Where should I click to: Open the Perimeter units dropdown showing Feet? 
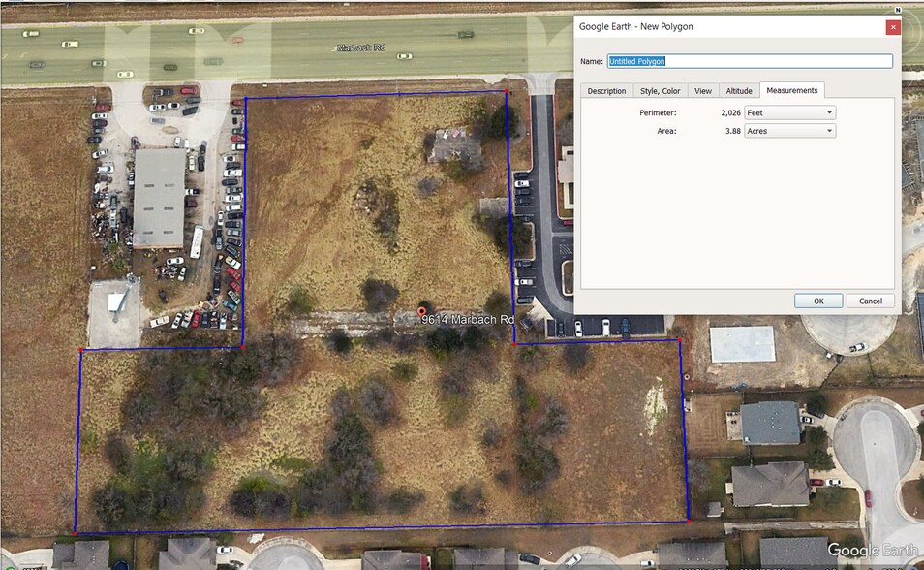pyautogui.click(x=789, y=111)
